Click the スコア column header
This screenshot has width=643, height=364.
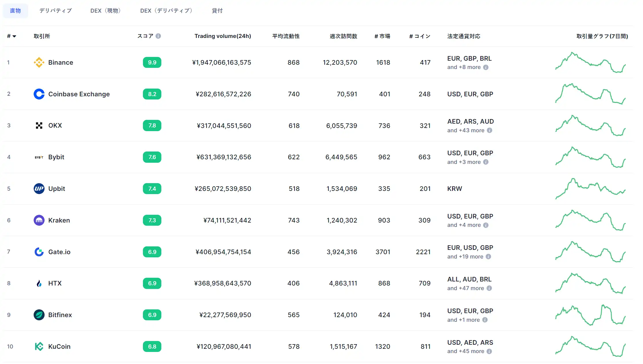click(145, 36)
